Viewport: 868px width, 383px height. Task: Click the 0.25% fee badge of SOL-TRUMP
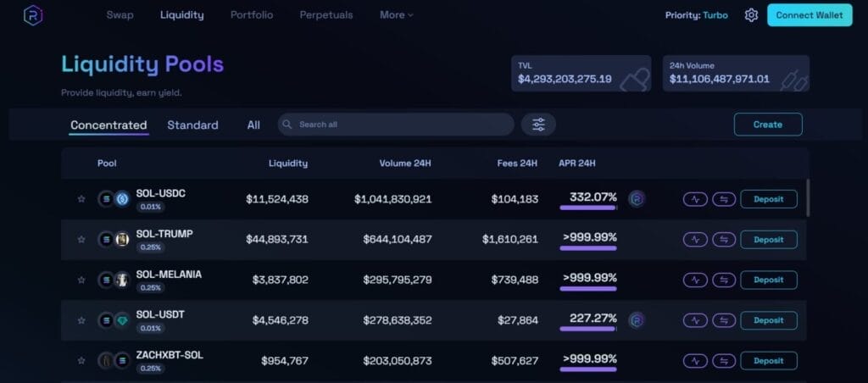pyautogui.click(x=151, y=247)
